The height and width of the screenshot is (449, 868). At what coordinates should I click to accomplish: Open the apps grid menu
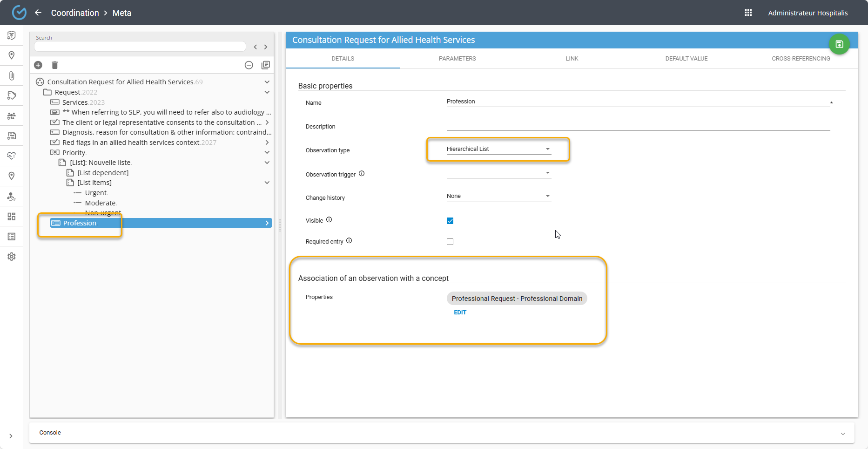pyautogui.click(x=748, y=13)
